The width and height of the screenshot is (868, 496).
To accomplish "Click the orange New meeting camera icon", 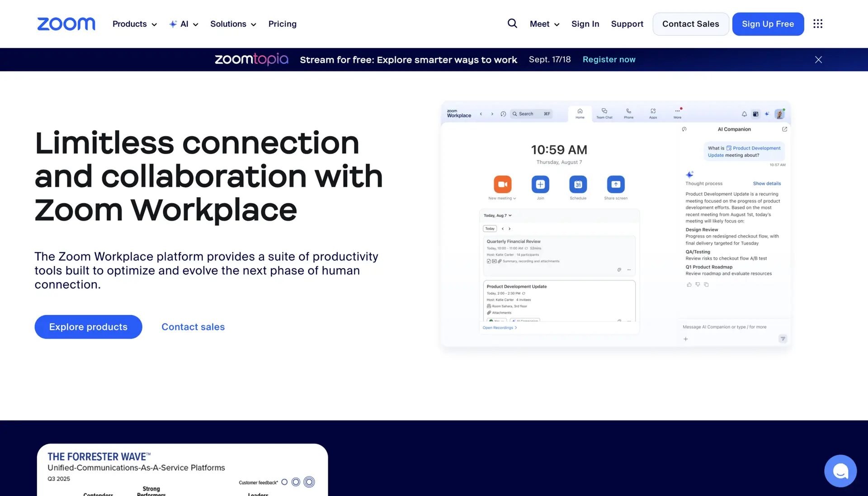I will tap(502, 184).
